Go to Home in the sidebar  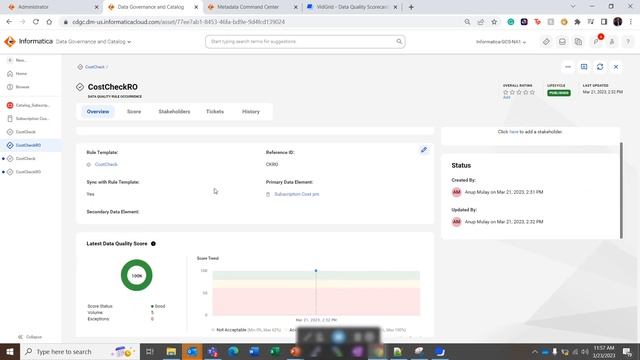17,74
